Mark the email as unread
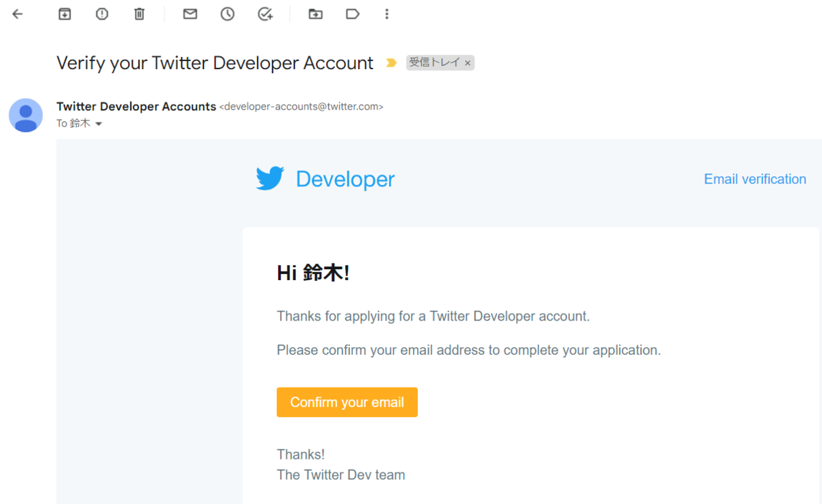Screen dimensions: 822x504 pos(190,14)
